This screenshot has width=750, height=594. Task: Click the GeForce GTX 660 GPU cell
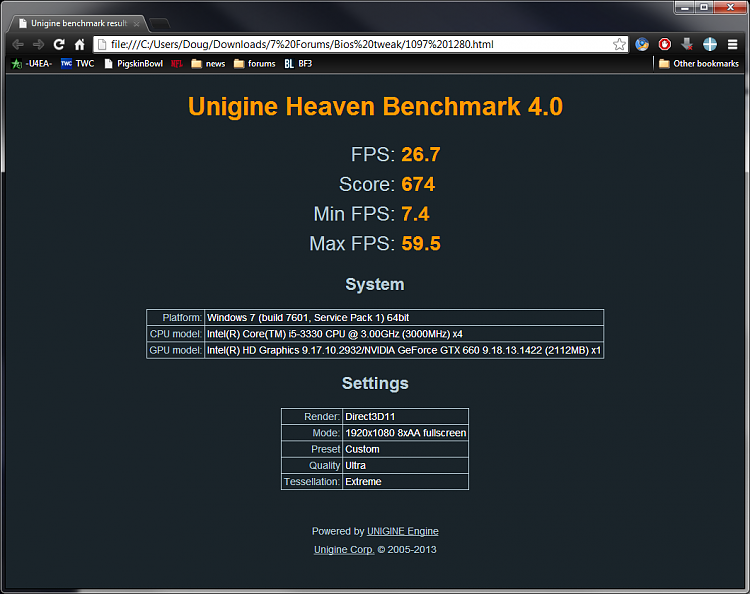(x=404, y=350)
